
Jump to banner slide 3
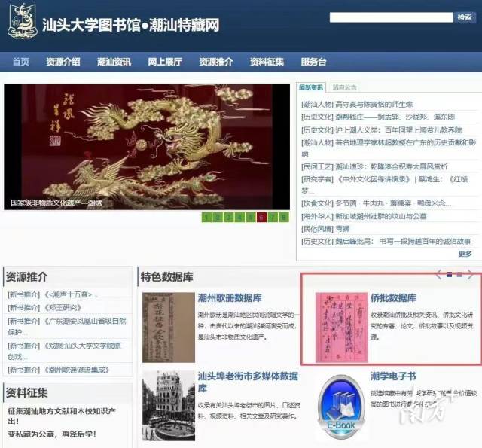[x=228, y=218]
